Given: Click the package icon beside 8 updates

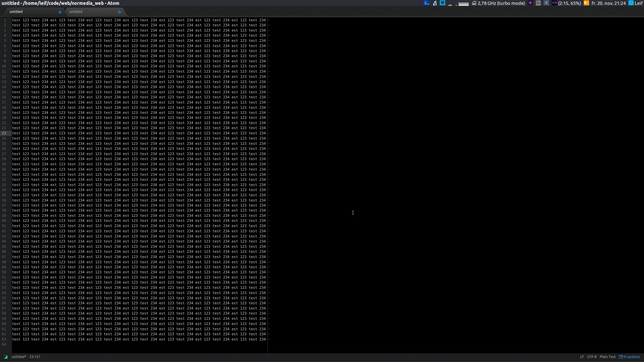Looking at the screenshot, I should pos(621,357).
